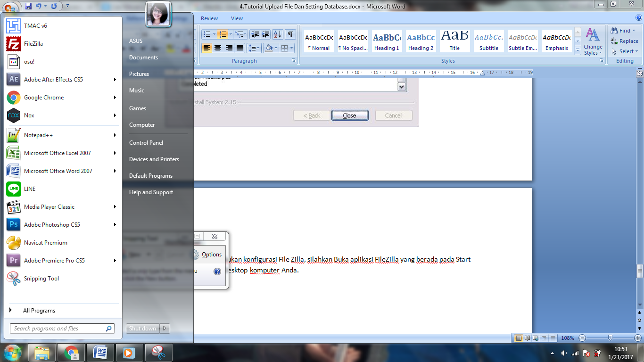Click the Redo icon in Word's title bar

point(54,6)
